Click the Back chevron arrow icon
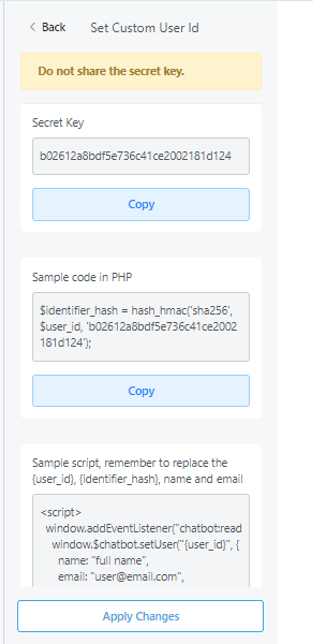Screen dimensions: 313x644 pos(33,27)
